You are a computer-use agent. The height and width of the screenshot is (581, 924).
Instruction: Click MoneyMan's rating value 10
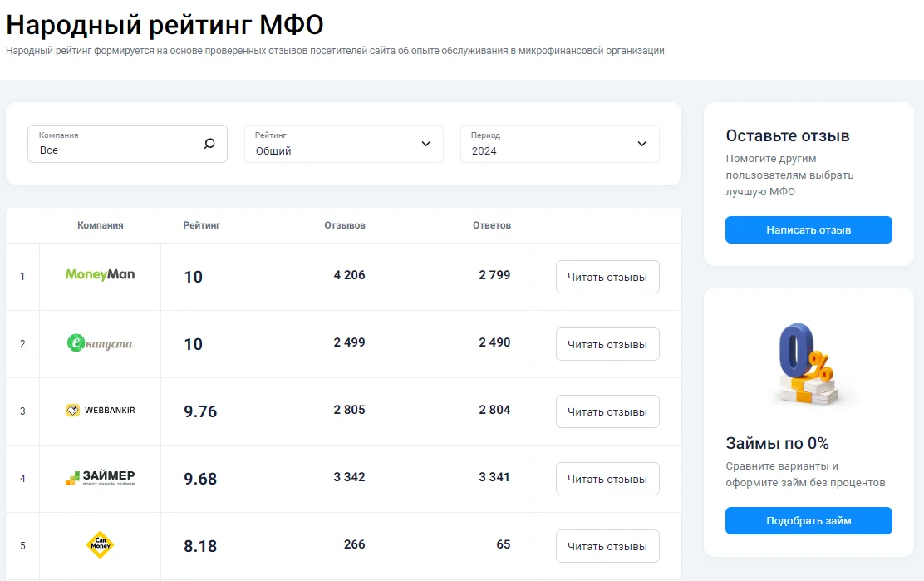[194, 277]
